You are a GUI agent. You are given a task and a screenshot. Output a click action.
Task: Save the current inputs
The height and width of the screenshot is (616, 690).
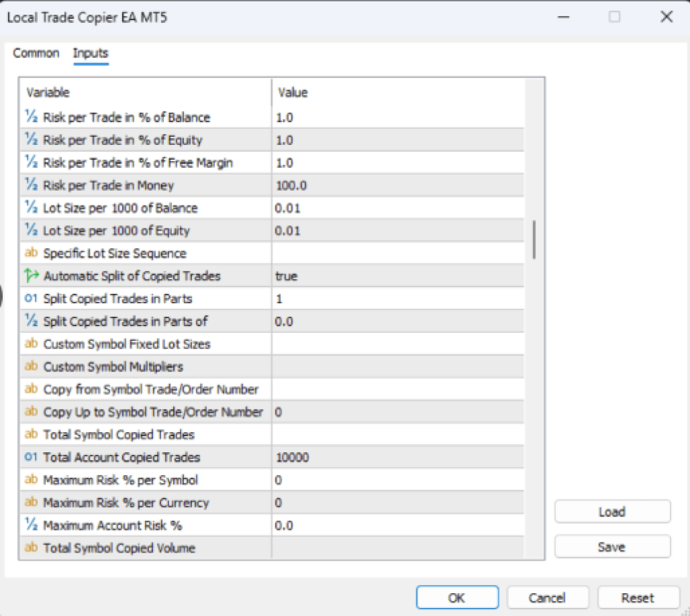(612, 547)
